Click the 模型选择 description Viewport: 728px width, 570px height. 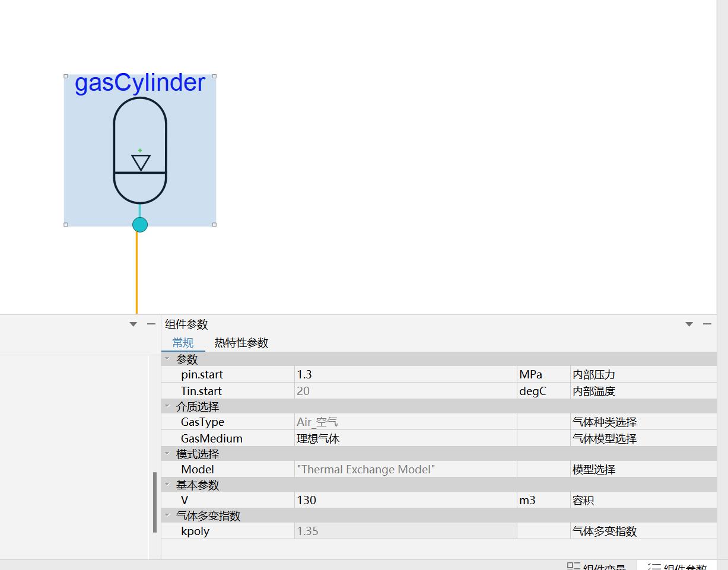[x=594, y=469]
